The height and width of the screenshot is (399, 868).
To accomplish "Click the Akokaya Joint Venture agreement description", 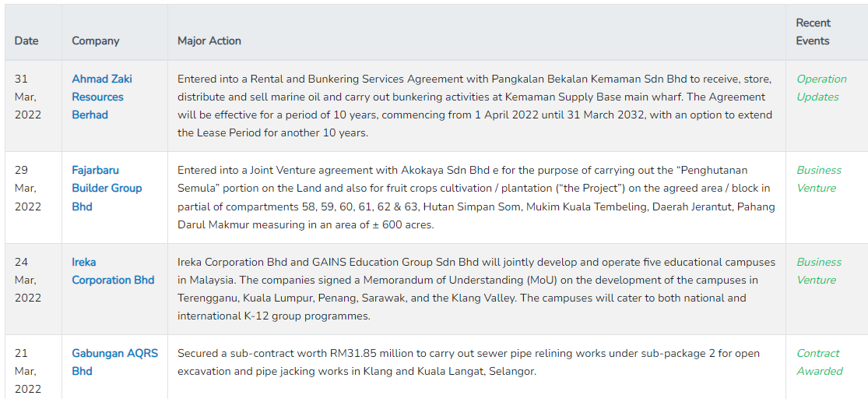I will tap(475, 197).
